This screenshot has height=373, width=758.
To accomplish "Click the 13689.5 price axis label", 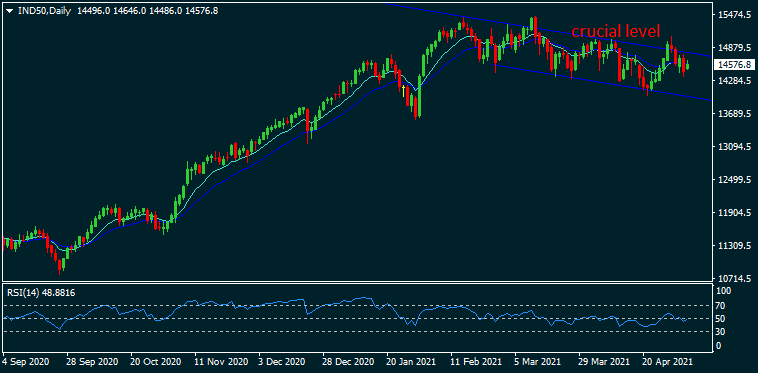I will coord(734,114).
